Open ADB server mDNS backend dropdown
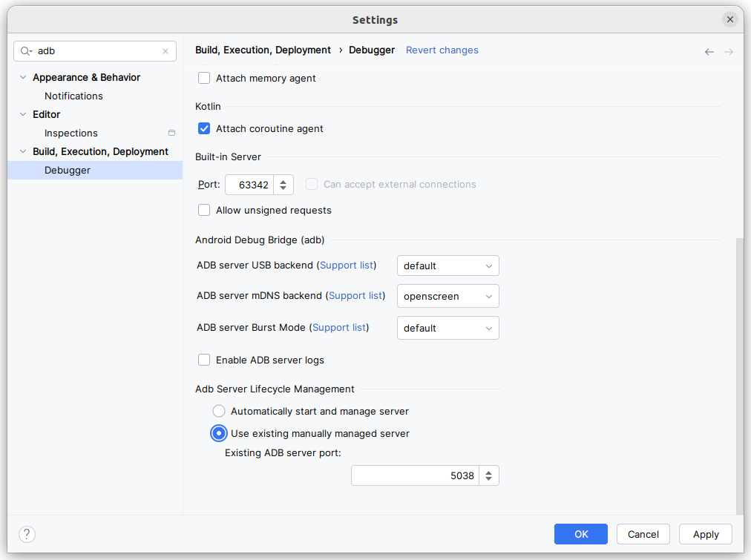Screen dimensions: 751x560 click(x=447, y=296)
